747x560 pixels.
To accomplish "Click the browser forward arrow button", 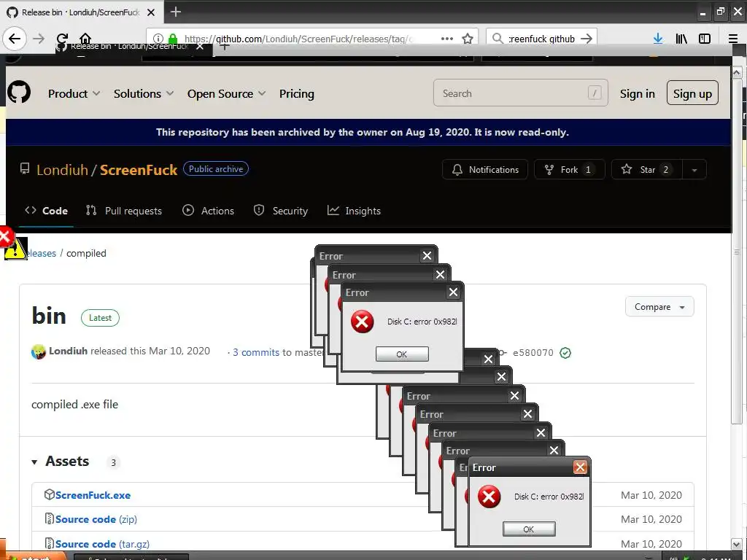I will point(39,39).
